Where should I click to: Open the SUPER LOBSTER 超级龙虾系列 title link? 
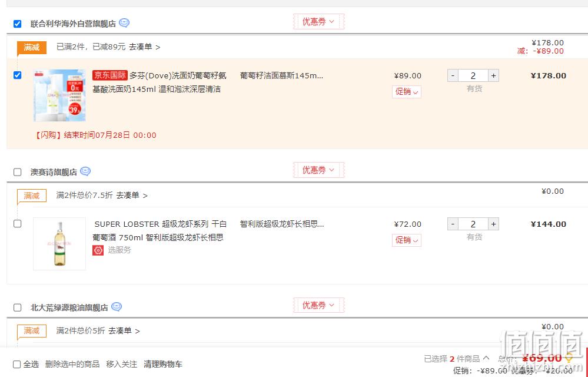(x=160, y=231)
